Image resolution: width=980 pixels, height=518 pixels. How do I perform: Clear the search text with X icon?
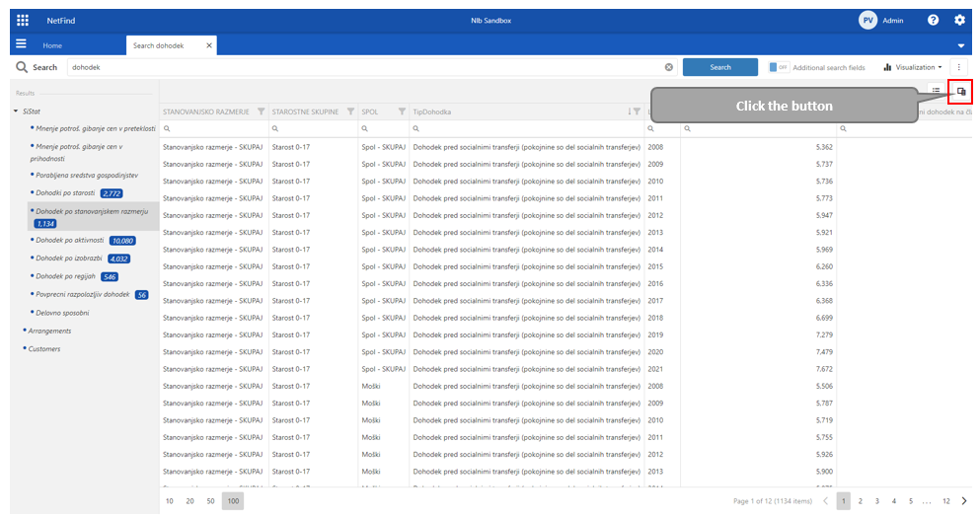pos(668,67)
